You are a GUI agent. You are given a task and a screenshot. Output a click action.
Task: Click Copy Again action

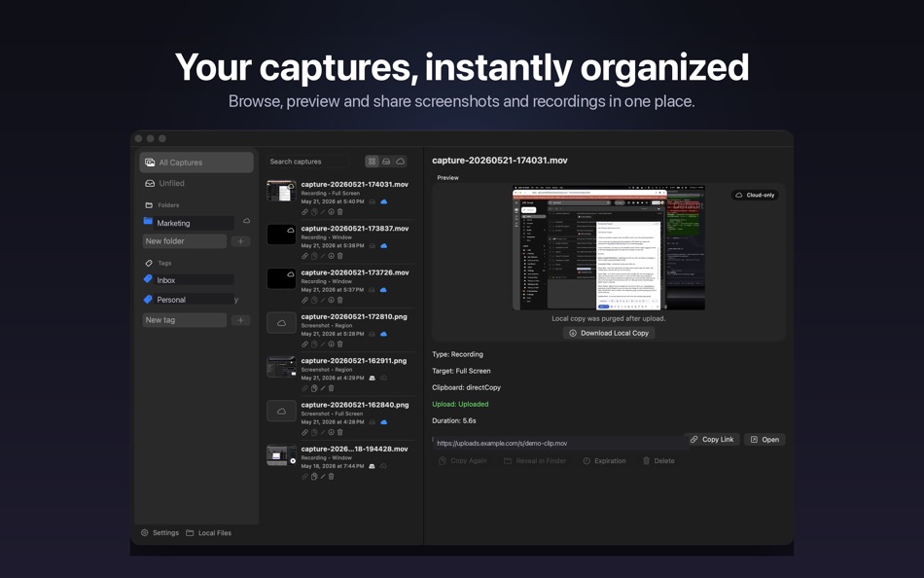(x=463, y=460)
